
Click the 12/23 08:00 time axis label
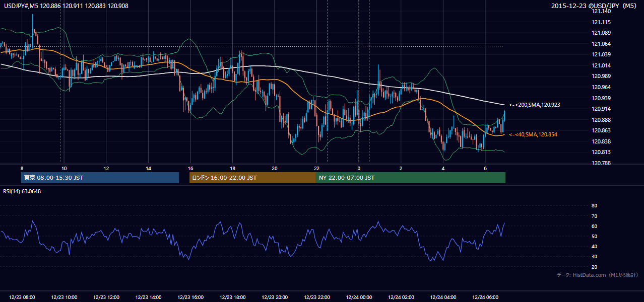point(22,297)
